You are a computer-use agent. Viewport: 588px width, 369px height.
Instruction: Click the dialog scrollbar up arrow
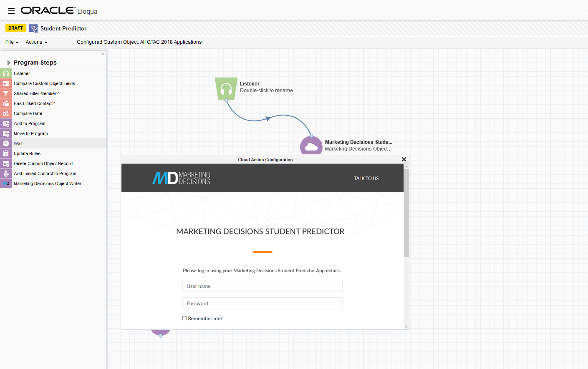click(x=406, y=167)
